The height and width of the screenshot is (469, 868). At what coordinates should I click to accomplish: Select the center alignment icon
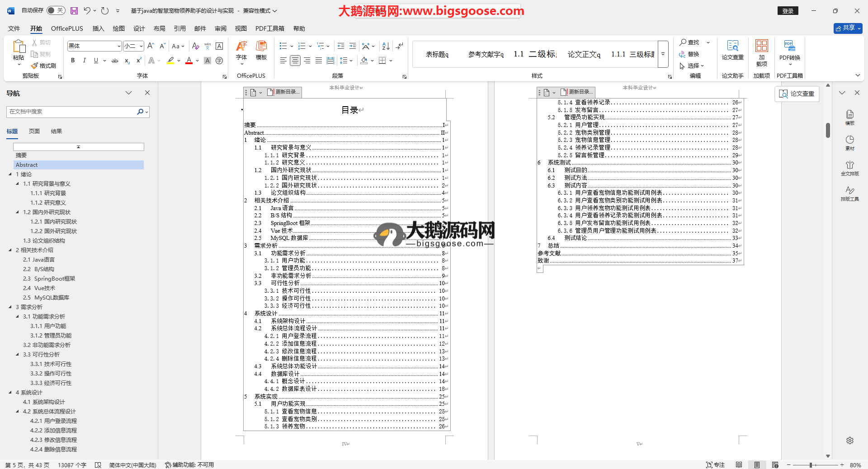point(295,61)
